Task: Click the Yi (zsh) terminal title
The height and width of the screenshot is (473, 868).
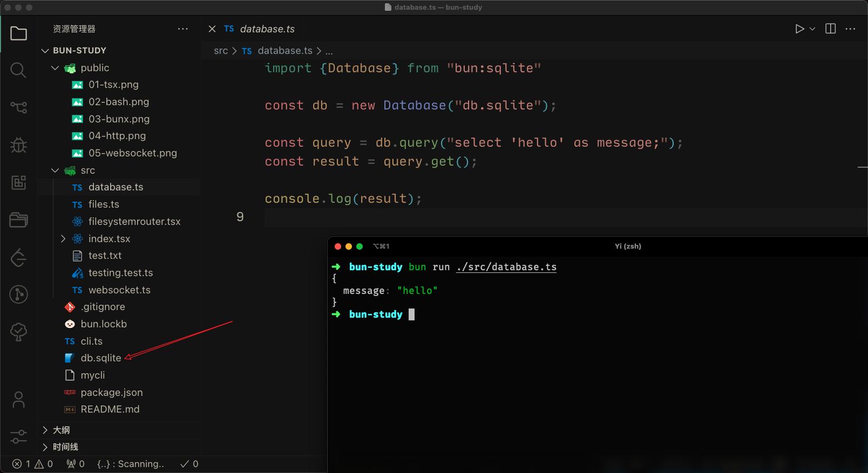Action: tap(628, 246)
